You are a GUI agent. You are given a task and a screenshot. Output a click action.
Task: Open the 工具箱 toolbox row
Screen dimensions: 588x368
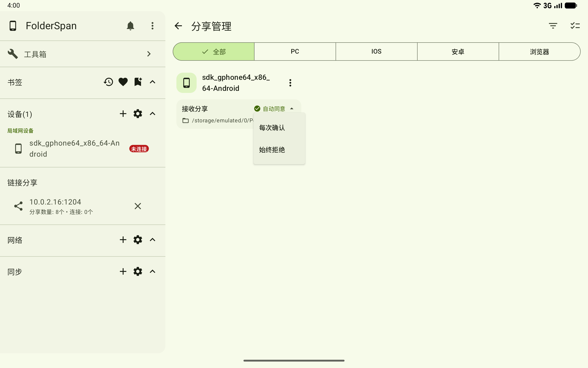83,54
